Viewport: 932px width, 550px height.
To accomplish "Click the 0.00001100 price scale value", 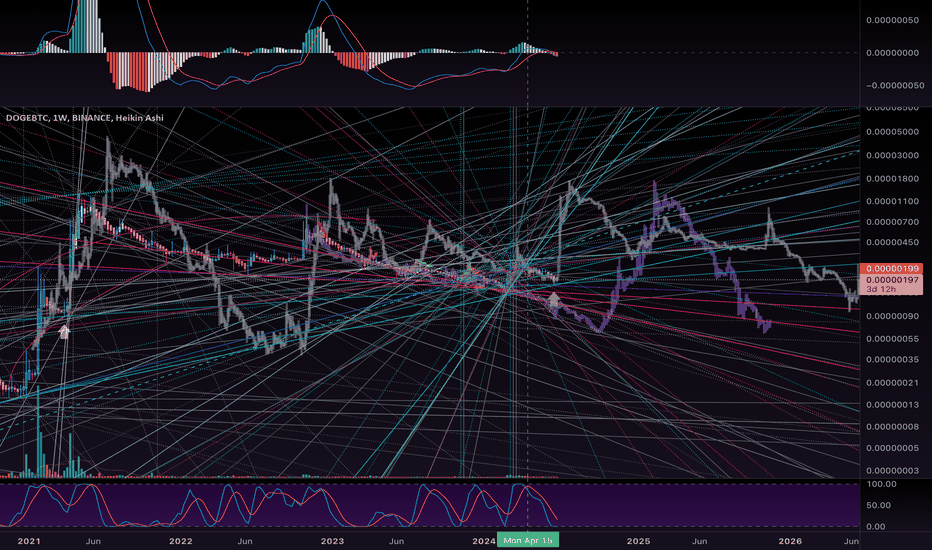I will click(x=892, y=202).
